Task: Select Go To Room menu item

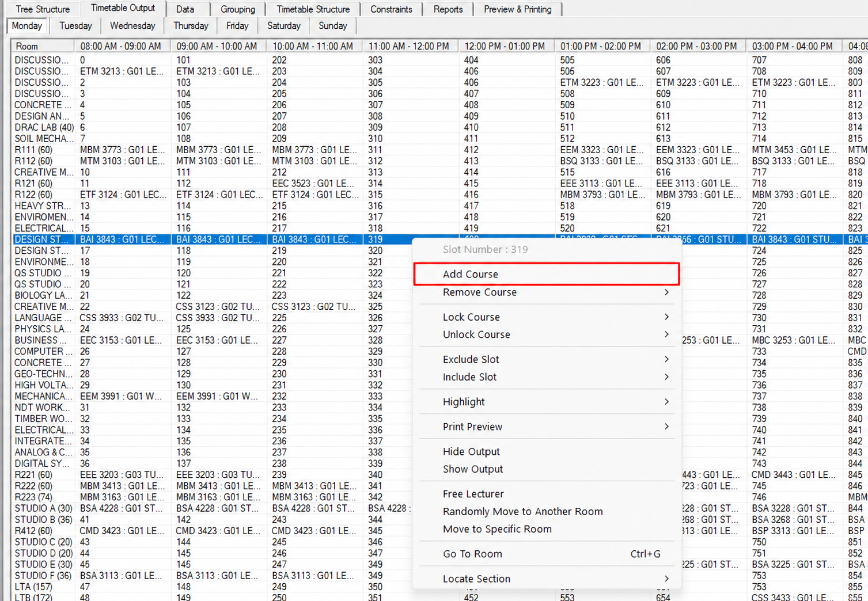Action: pos(546,554)
